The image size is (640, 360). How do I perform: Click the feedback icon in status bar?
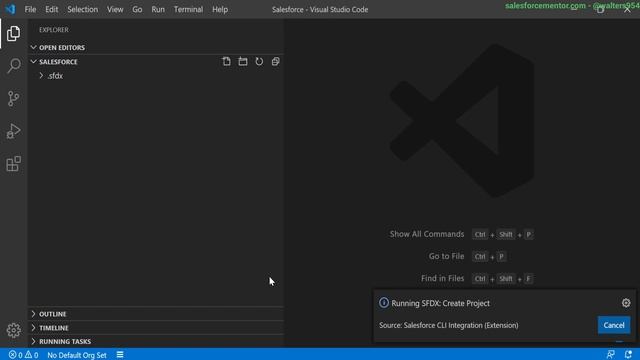[x=611, y=355]
